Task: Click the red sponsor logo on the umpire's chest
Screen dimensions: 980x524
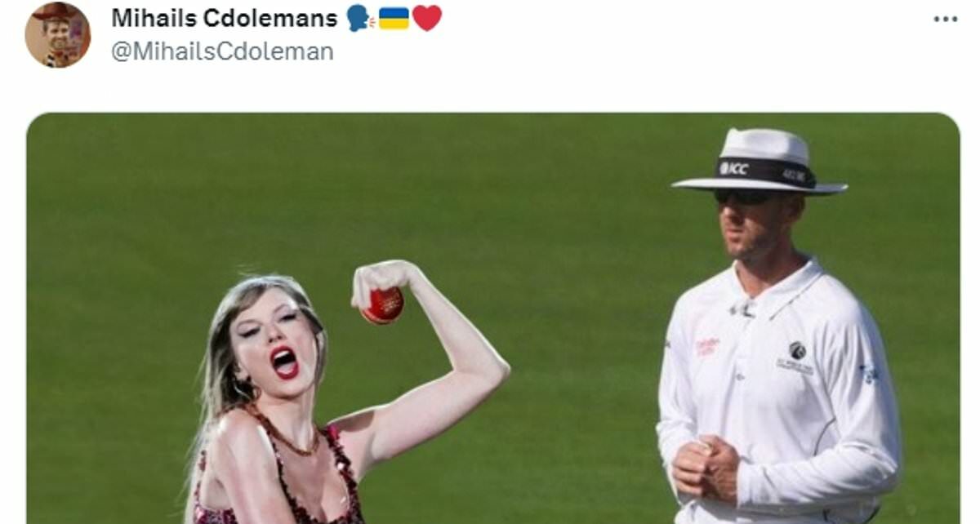Action: pyautogui.click(x=707, y=346)
